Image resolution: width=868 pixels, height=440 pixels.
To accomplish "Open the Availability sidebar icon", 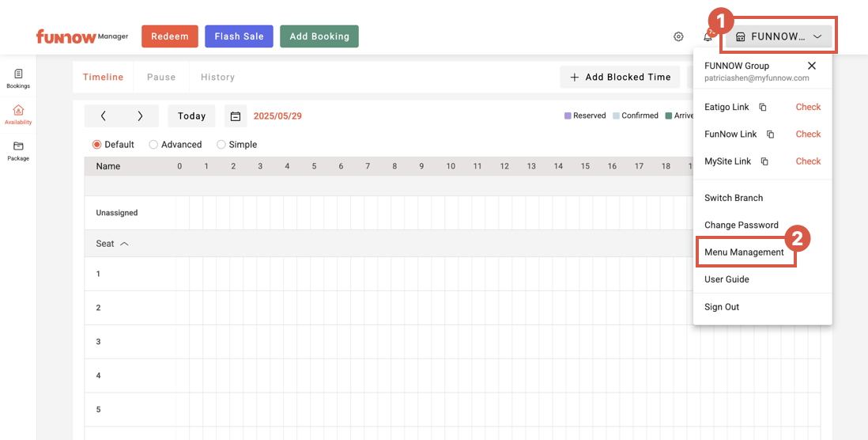I will 17,114.
